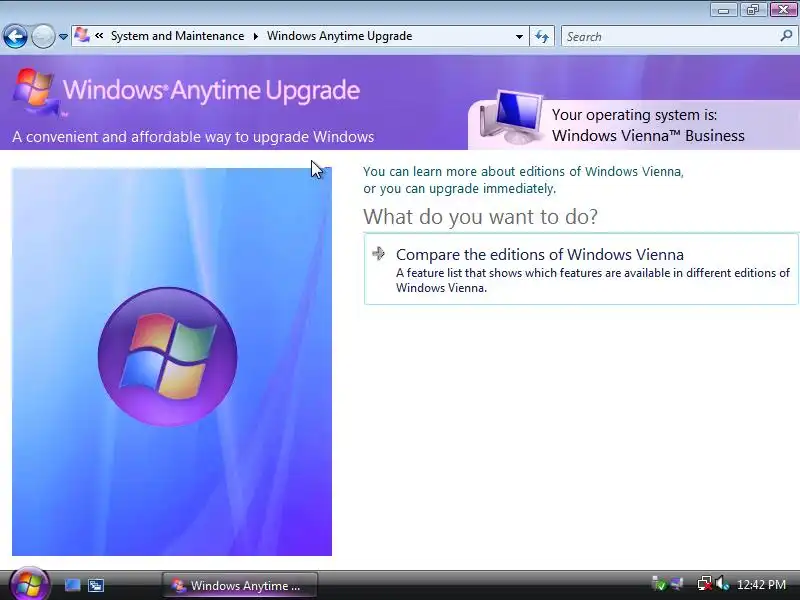Click the green arrow beside Compare editions

pos(379,253)
